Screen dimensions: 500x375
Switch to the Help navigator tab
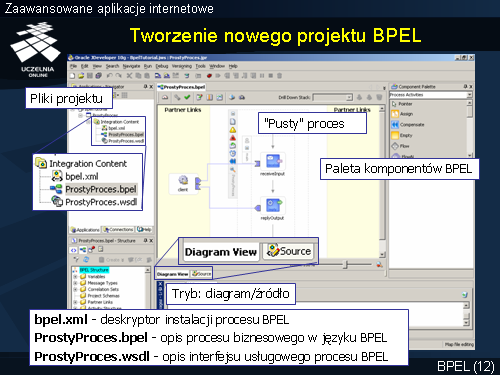coord(144,230)
